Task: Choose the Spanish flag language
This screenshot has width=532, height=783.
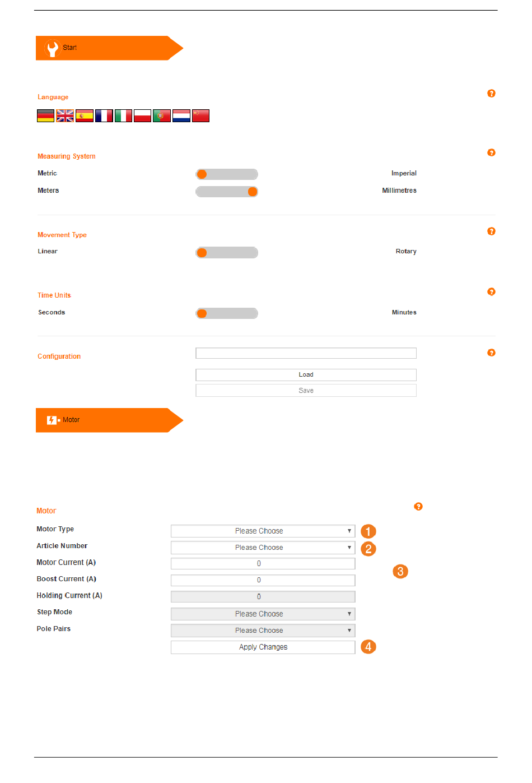Action: 85,116
